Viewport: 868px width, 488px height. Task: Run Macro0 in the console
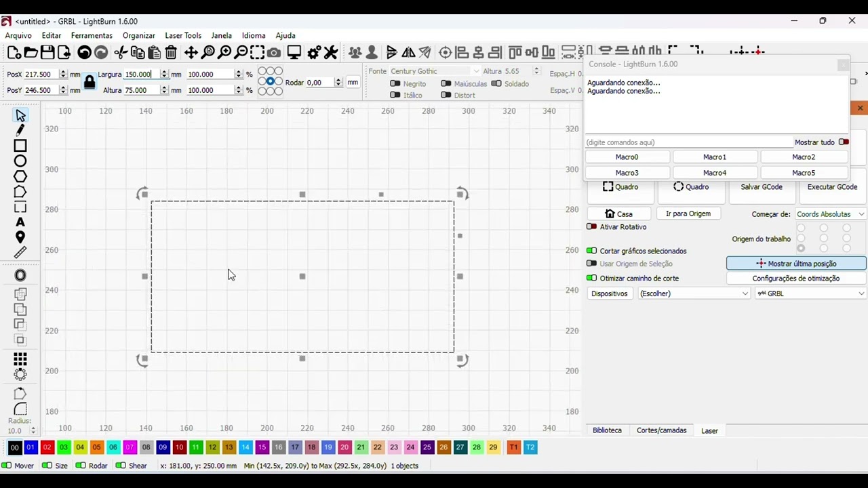627,157
